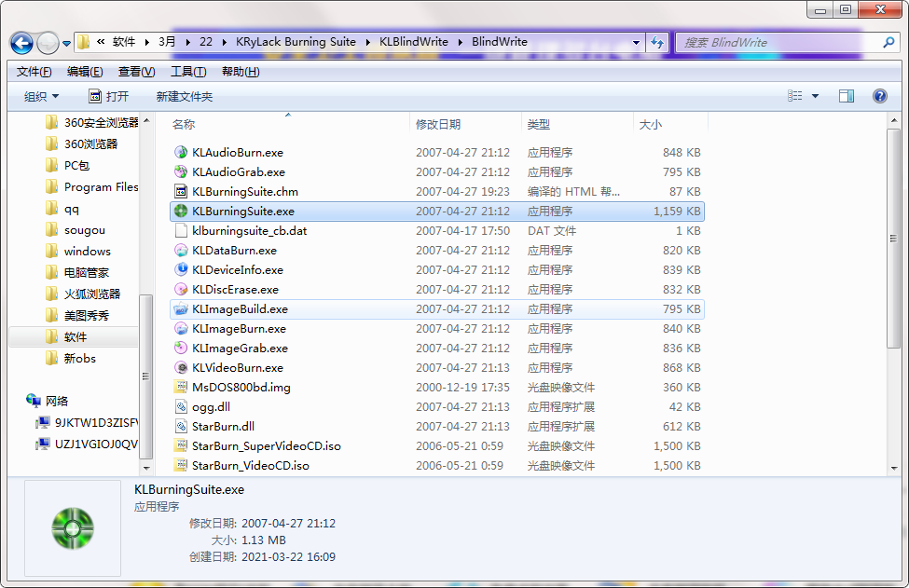Click the KLImageBurn.exe file icon
Image resolution: width=909 pixels, height=588 pixels.
(x=181, y=328)
